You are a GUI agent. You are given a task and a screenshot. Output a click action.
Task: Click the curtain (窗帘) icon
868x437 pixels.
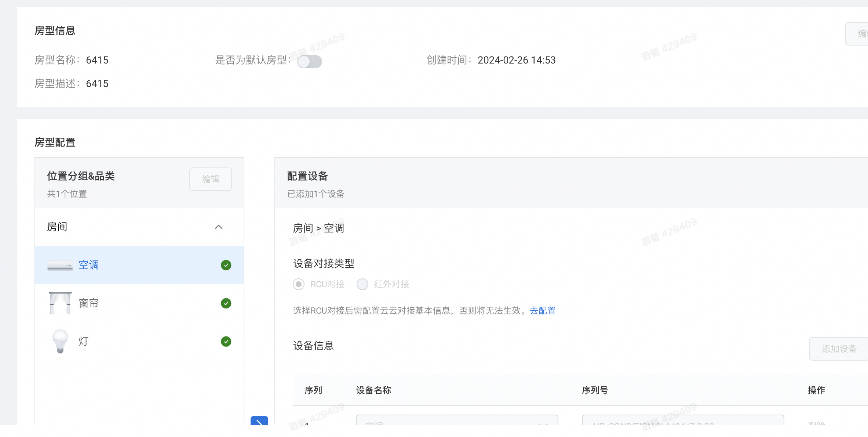[60, 303]
